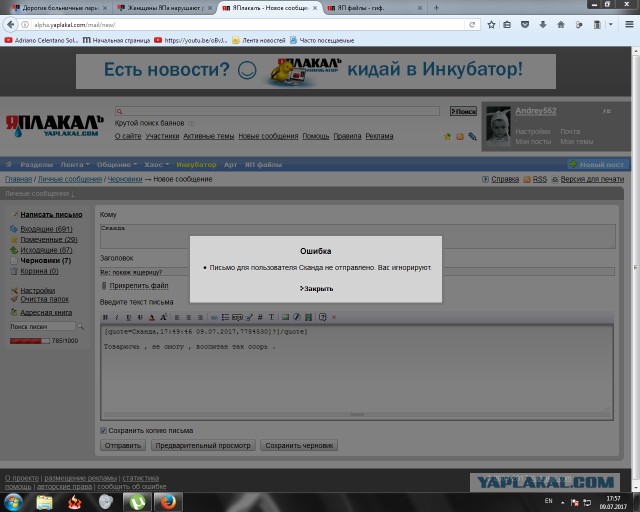Switch to ЯП файлы - гиф browser tab
Viewport: 640px width, 512px height.
click(x=374, y=8)
